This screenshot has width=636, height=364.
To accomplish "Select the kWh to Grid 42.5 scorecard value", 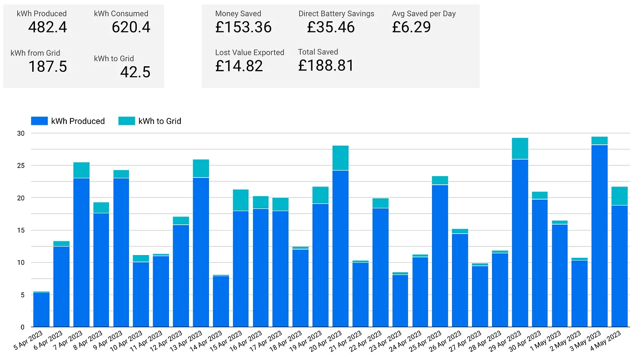I will click(135, 72).
